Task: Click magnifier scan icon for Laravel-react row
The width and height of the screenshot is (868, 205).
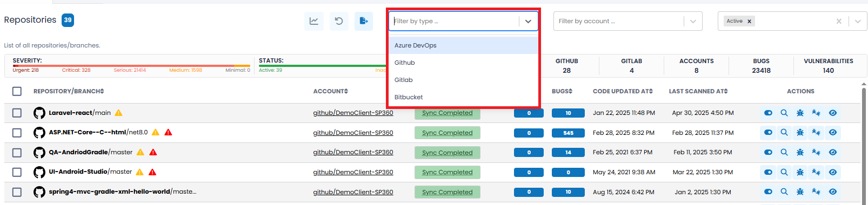Action: pyautogui.click(x=784, y=113)
